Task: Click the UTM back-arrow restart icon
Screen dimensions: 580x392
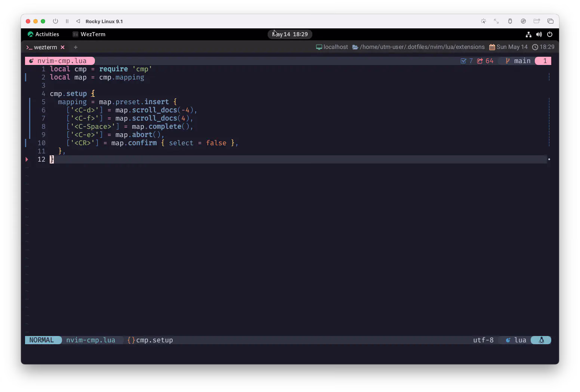Action: (78, 21)
